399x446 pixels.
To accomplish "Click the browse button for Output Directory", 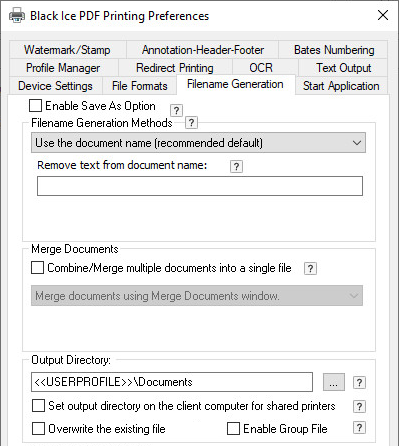I will [334, 382].
